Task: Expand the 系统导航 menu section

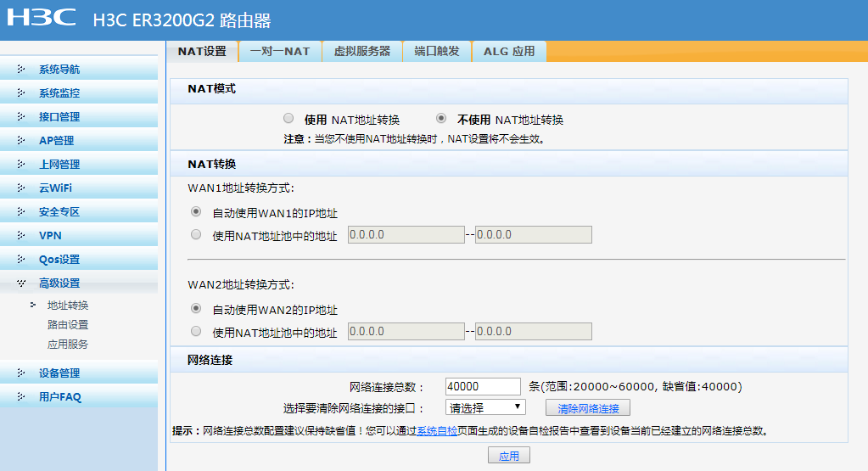Action: 59,70
